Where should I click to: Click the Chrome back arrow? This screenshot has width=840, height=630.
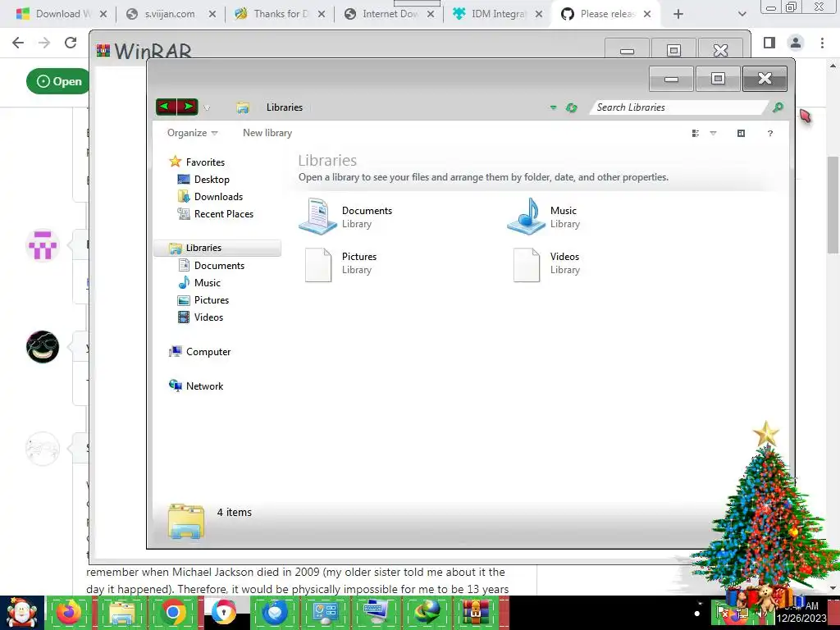tap(18, 43)
